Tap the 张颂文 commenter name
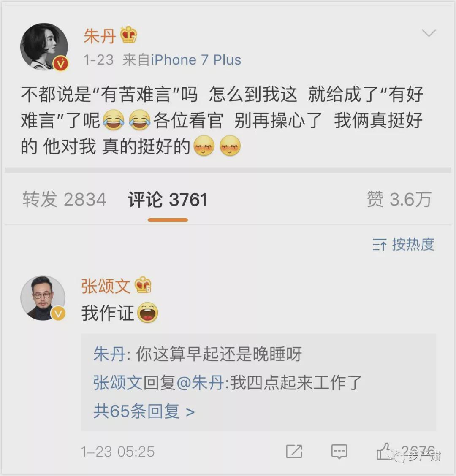This screenshot has height=476, width=456. click(x=106, y=286)
